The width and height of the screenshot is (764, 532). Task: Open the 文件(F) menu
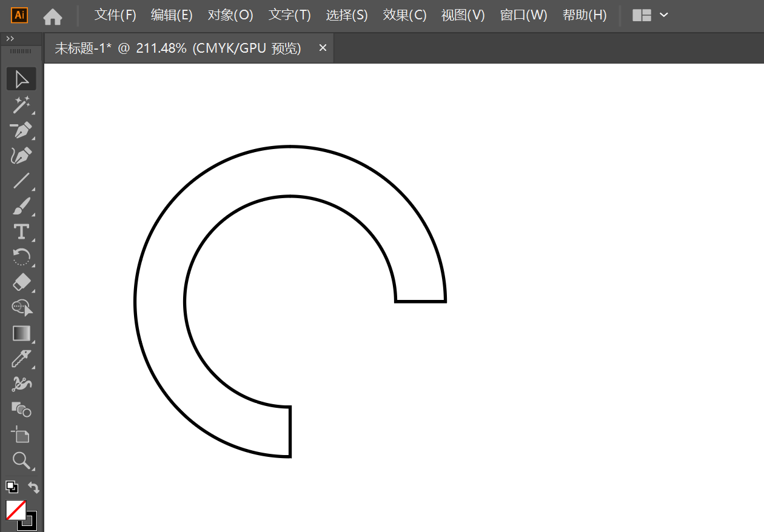pyautogui.click(x=115, y=16)
